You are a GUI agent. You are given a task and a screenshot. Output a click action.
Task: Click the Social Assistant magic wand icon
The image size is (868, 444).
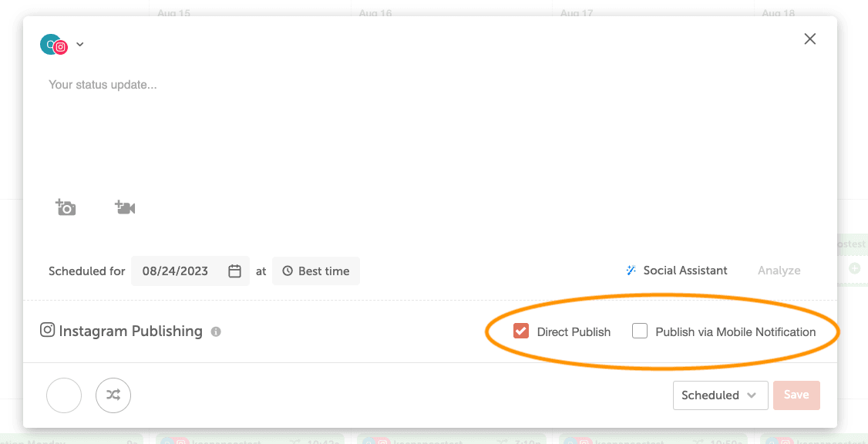(631, 271)
